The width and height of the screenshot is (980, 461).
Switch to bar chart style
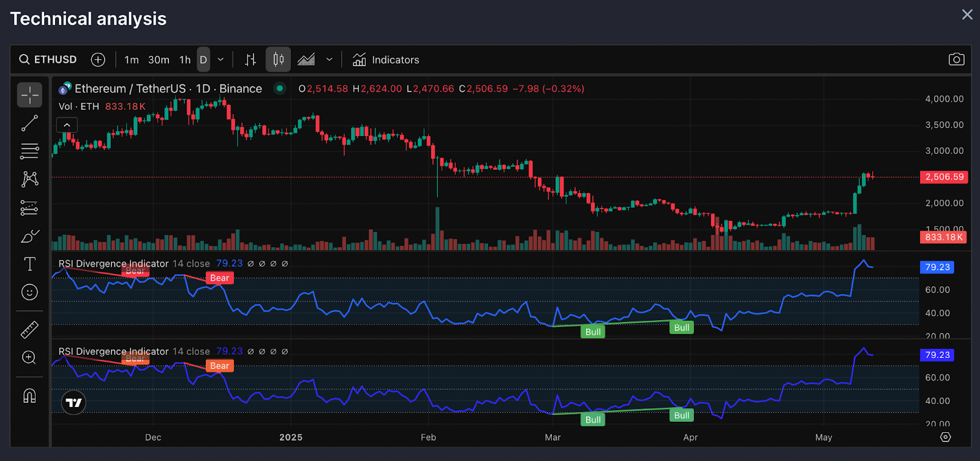coord(251,59)
